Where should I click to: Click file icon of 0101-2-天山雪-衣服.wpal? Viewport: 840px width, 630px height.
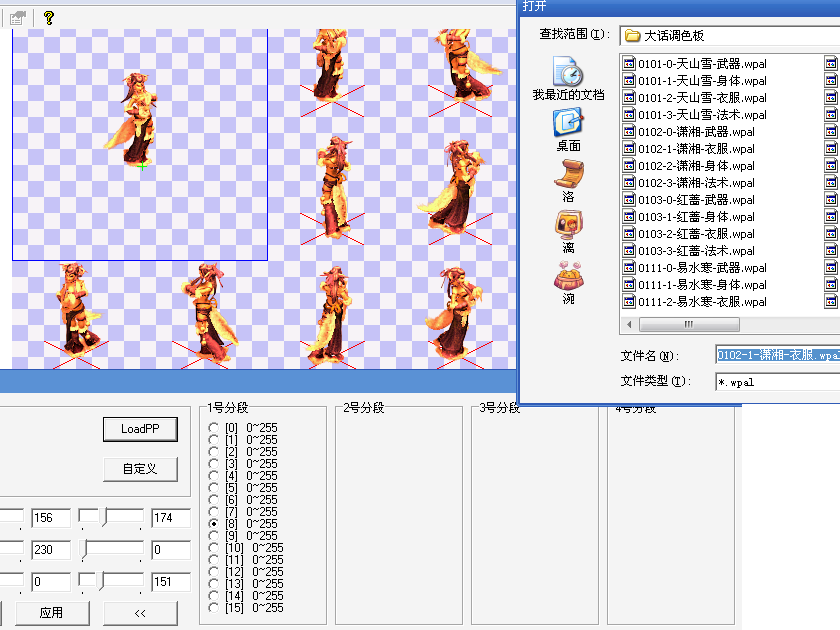point(629,98)
